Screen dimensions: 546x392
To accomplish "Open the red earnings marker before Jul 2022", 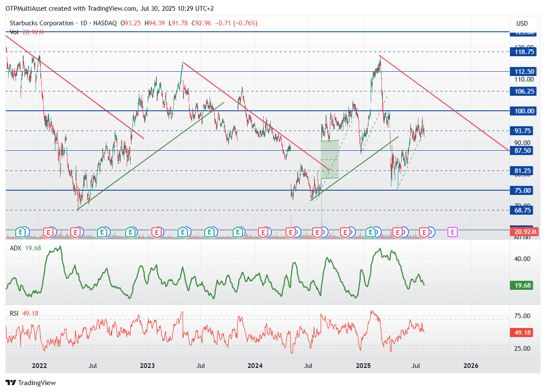I will pyautogui.click(x=76, y=232).
